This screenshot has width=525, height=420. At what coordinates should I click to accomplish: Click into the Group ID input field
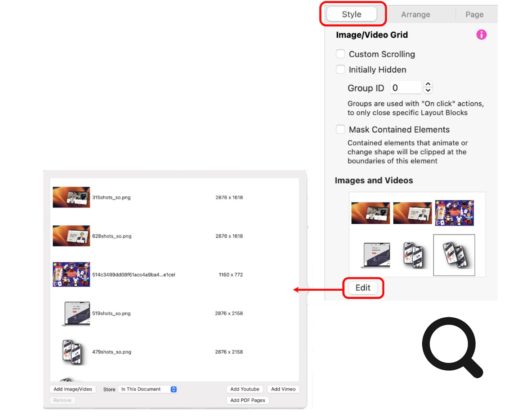coord(406,88)
